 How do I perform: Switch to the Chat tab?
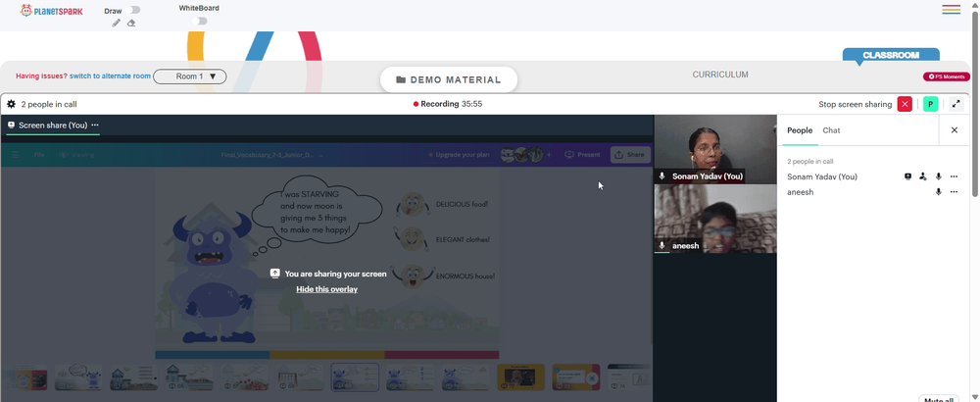pyautogui.click(x=831, y=130)
